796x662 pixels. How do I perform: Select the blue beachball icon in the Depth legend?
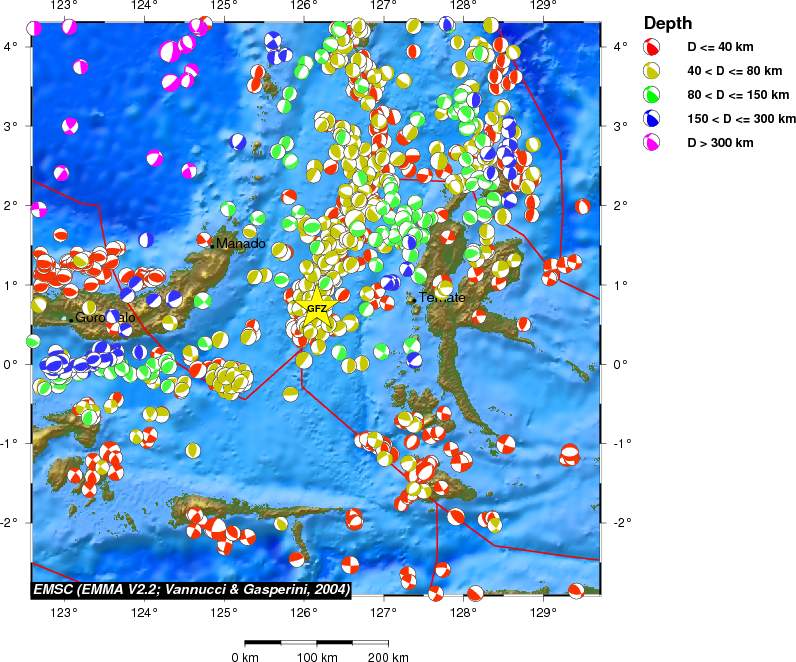(x=651, y=119)
